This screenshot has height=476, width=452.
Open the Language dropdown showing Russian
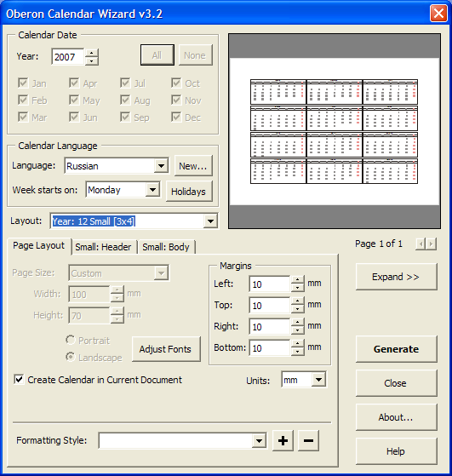[161, 166]
